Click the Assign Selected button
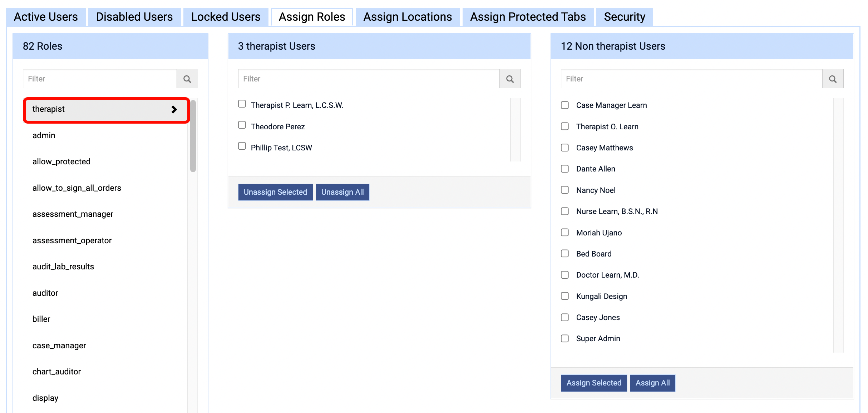The height and width of the screenshot is (413, 868). [594, 383]
